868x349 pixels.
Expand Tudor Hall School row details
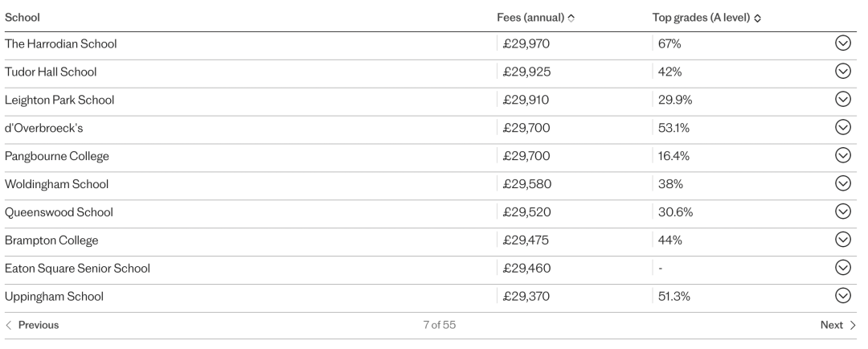842,71
